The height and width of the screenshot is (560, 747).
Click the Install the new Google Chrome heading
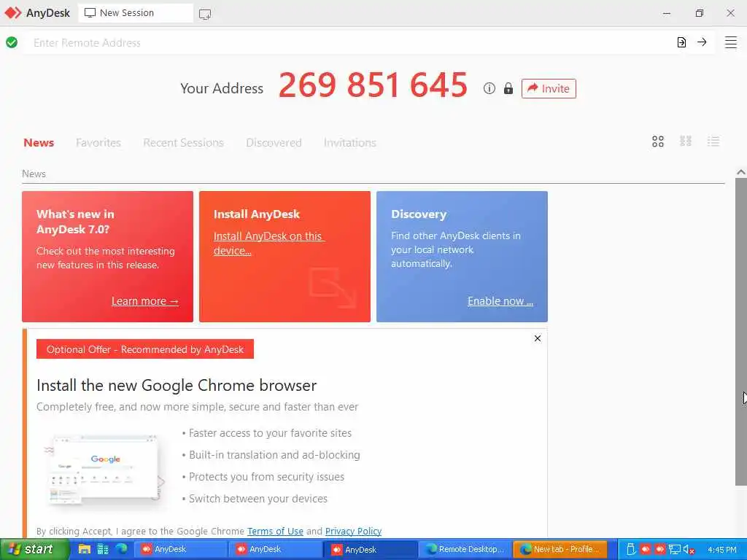coord(177,385)
